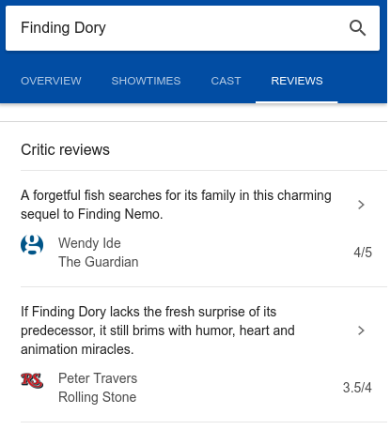Image resolution: width=391 pixels, height=426 pixels.
Task: Select the Cast tab
Action: [226, 81]
